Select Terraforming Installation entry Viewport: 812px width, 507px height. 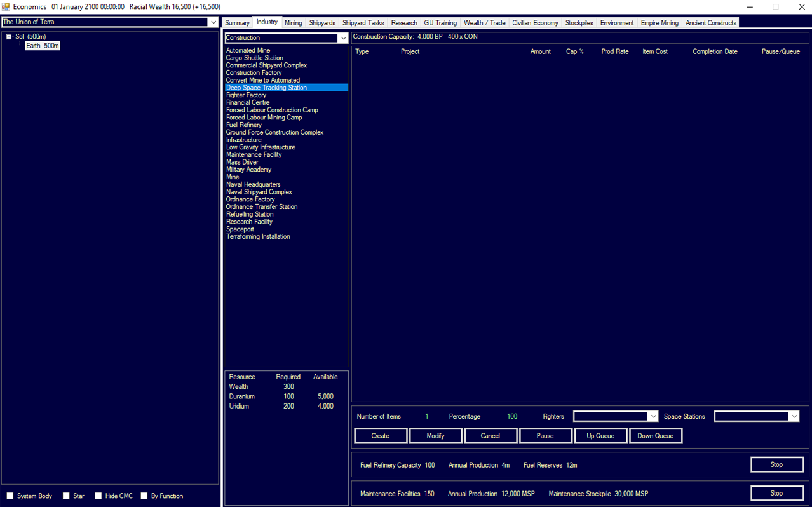[259, 237]
